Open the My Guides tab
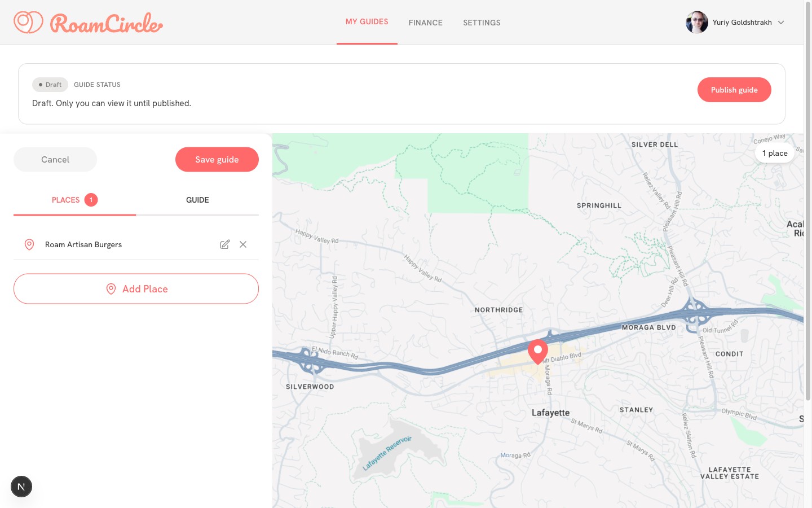The image size is (812, 508). click(x=367, y=22)
